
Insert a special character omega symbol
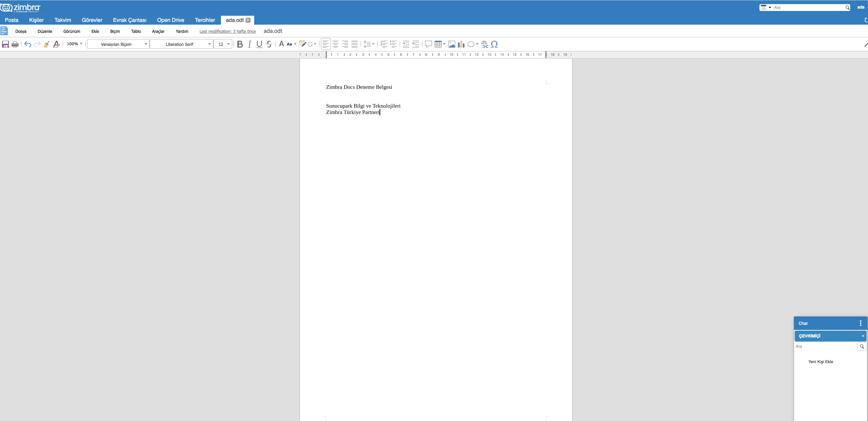[494, 44]
